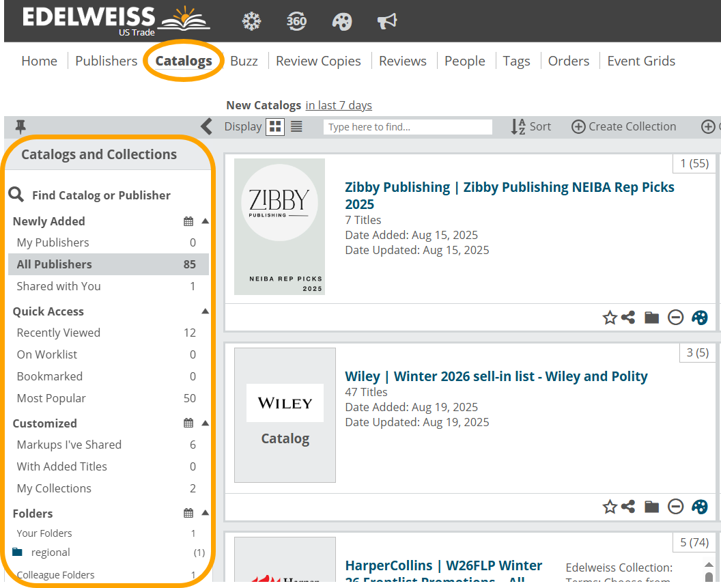
Task: Select My Publishers in sidebar
Action: point(109,242)
